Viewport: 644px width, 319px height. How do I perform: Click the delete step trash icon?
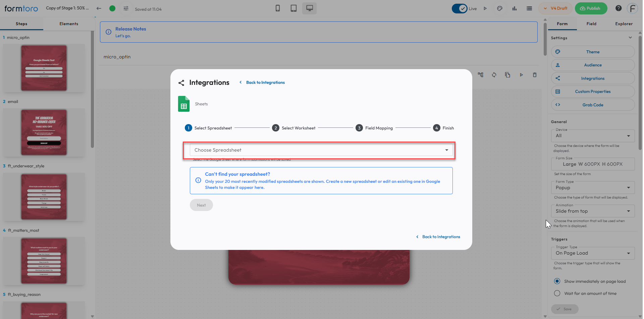535,75
